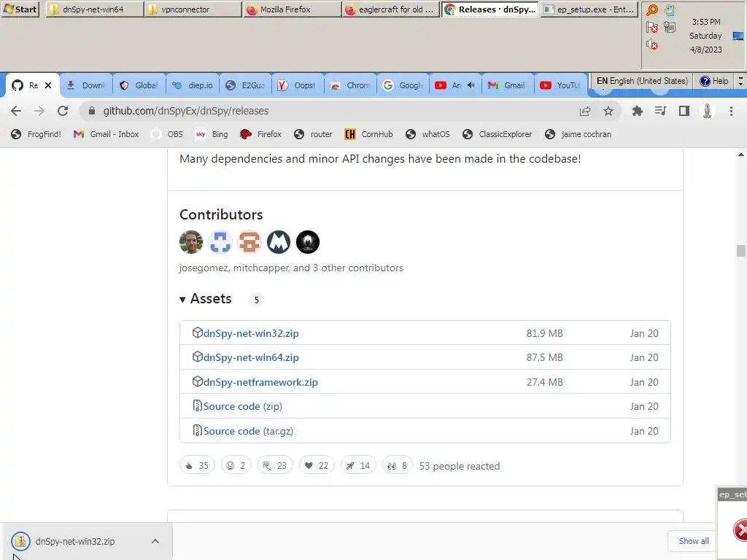
Task: Switch to the last YouTube tab
Action: pos(560,85)
